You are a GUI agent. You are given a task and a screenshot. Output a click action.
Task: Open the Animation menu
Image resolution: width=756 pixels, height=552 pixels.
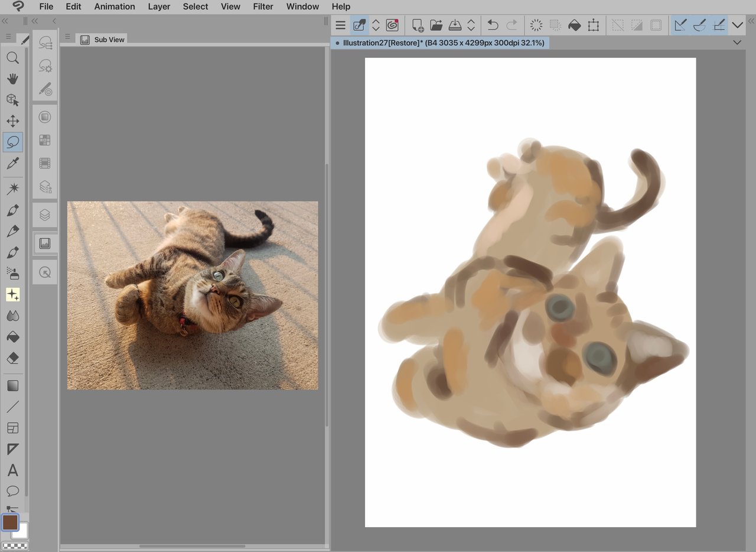pyautogui.click(x=115, y=7)
